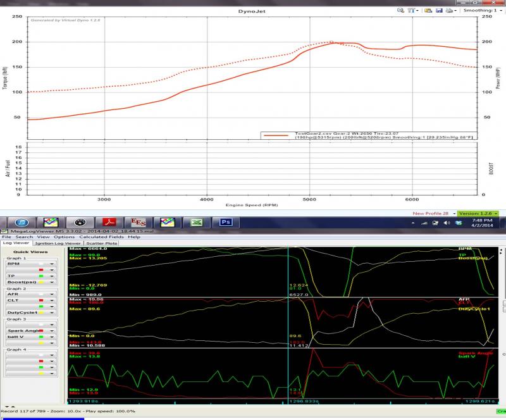Viewport: 506px width, 420px height.
Task: Switch to the Scatter Plots tab
Action: coord(102,244)
